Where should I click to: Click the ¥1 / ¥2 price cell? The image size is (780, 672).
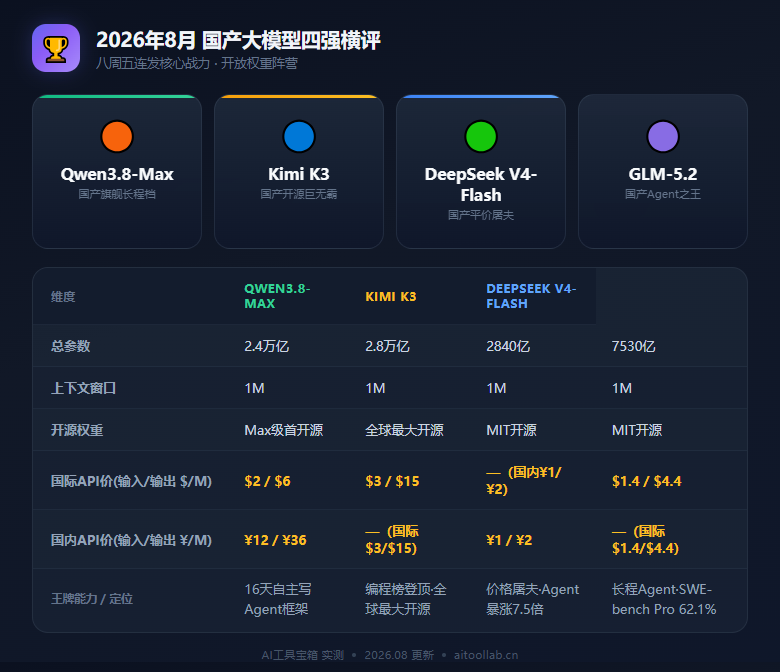(509, 540)
